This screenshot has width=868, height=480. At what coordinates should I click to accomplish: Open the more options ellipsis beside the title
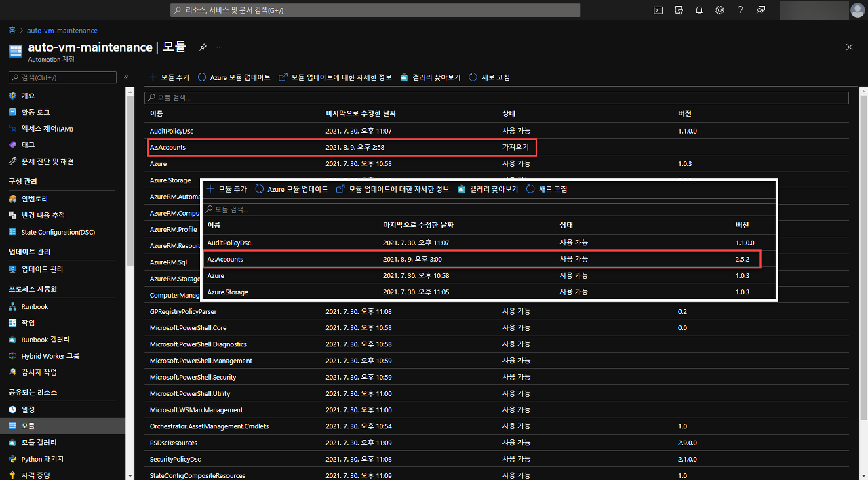pyautogui.click(x=220, y=47)
